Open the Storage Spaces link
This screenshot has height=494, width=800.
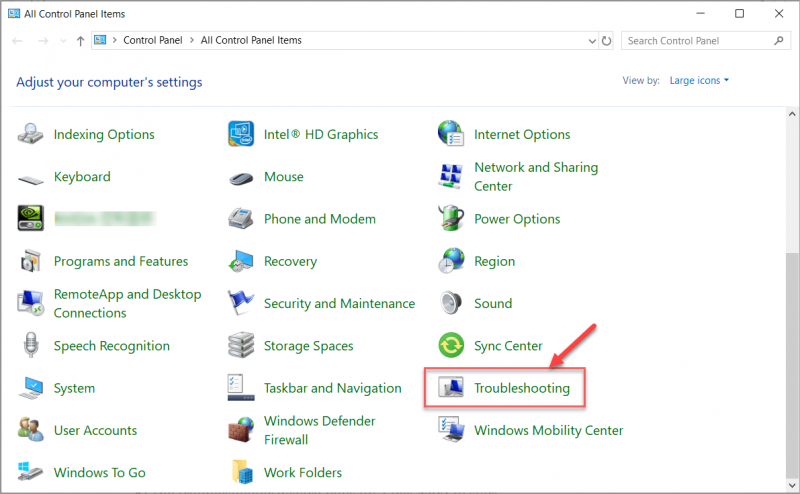click(308, 346)
